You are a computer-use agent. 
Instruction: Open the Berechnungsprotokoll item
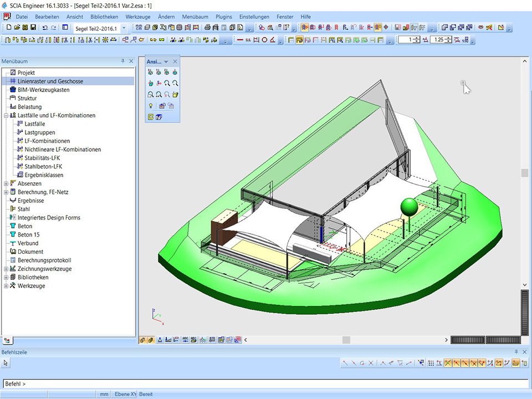(44, 260)
